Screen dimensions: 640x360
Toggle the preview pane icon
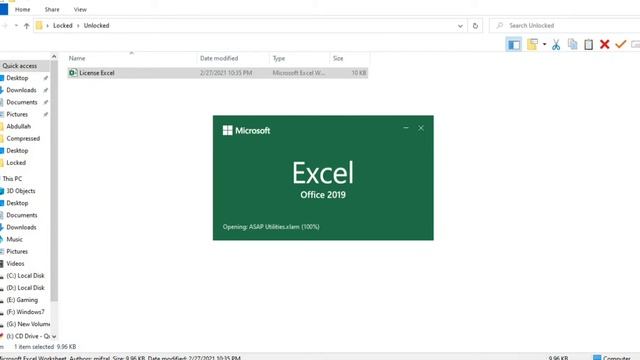pos(514,44)
